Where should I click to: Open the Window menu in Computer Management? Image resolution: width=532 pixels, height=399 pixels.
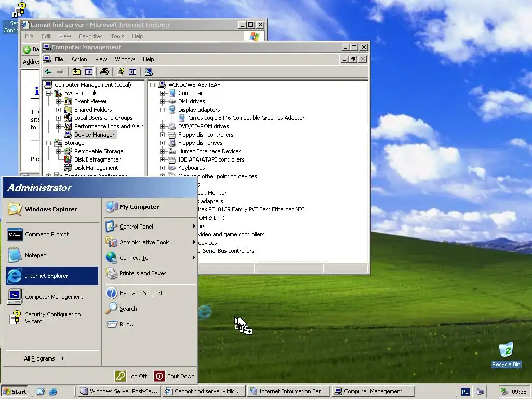[125, 59]
